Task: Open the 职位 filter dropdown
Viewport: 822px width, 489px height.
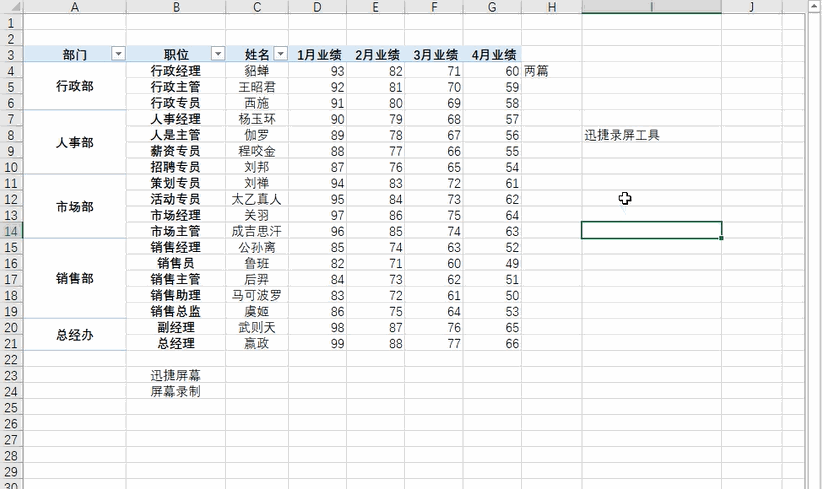Action: (218, 54)
